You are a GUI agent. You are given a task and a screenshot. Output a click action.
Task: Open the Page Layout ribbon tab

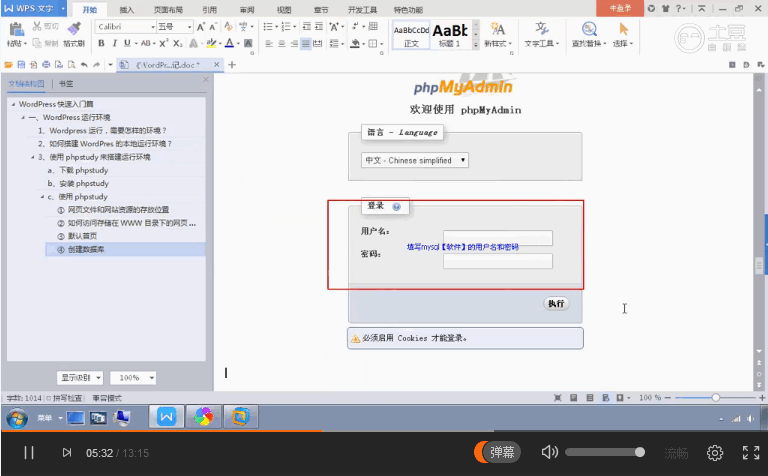(168, 10)
